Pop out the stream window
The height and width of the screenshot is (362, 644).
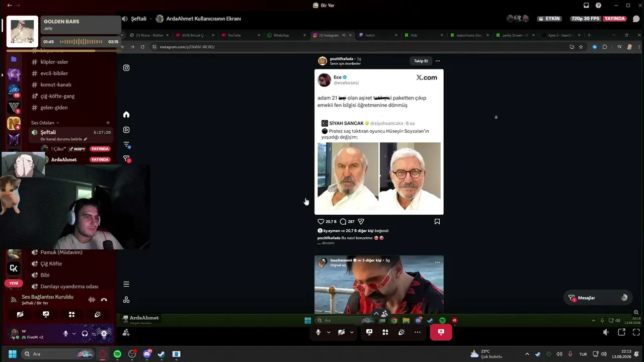coord(622,332)
